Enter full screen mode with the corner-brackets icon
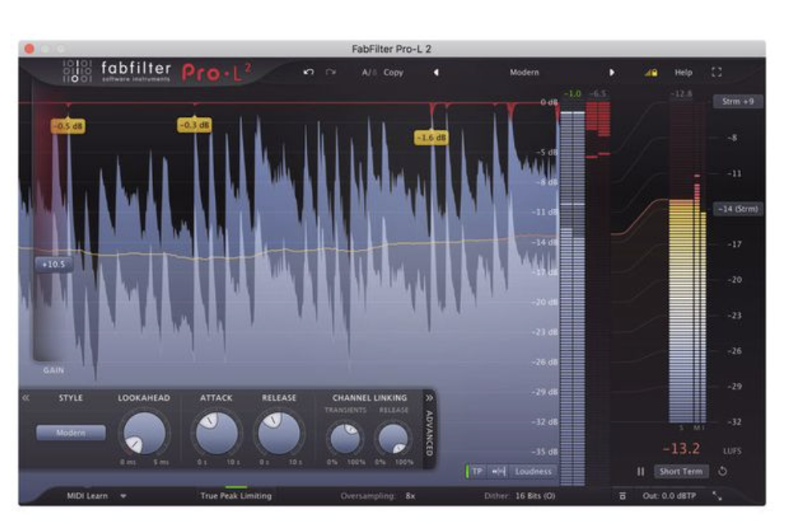Screen dimensions: 789x532 tap(717, 72)
